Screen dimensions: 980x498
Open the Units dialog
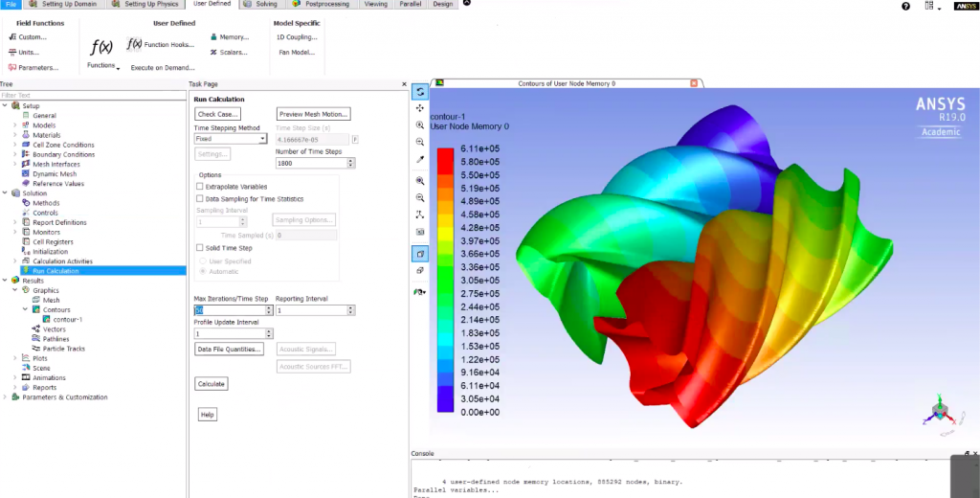[24, 53]
